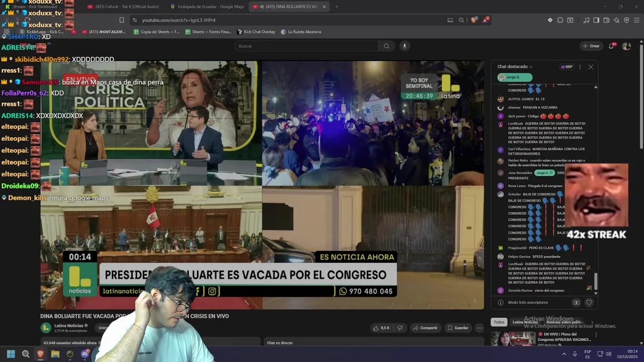Switch to the Embajada de Ecuador Google Maps tab
Screen dimensions: 644x362
(x=207, y=7)
